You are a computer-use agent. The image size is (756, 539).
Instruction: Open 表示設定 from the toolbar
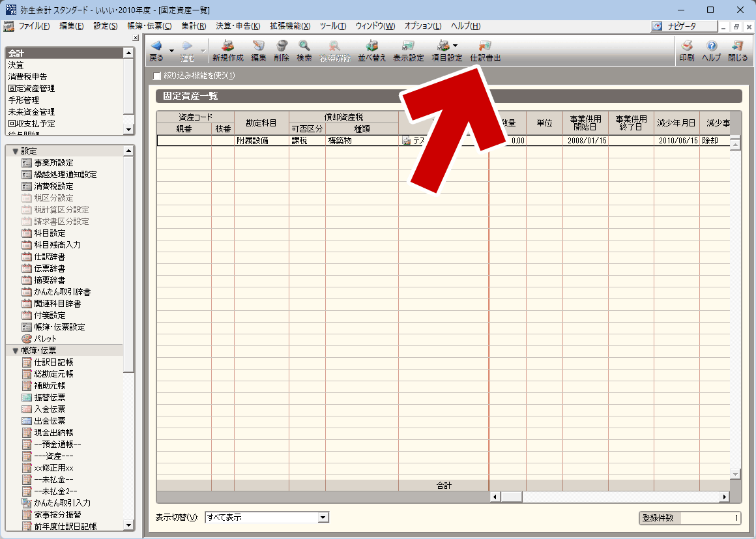(x=408, y=47)
